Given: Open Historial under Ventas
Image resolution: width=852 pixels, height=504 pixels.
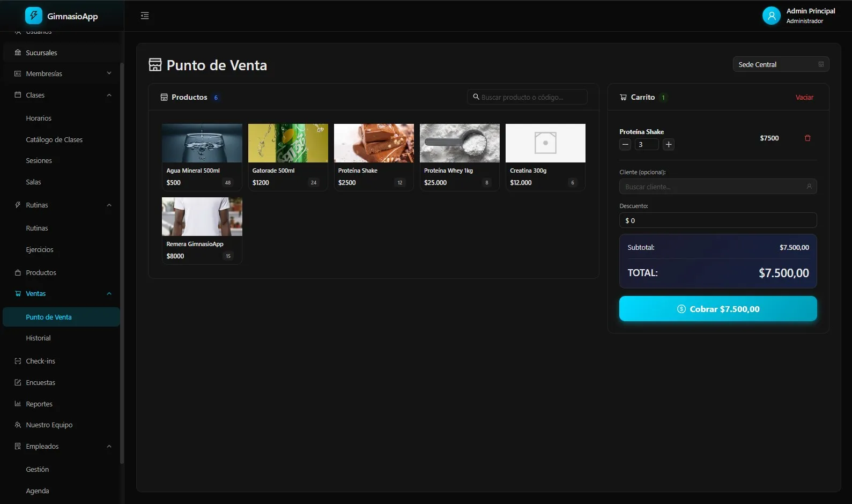Looking at the screenshot, I should (x=38, y=338).
